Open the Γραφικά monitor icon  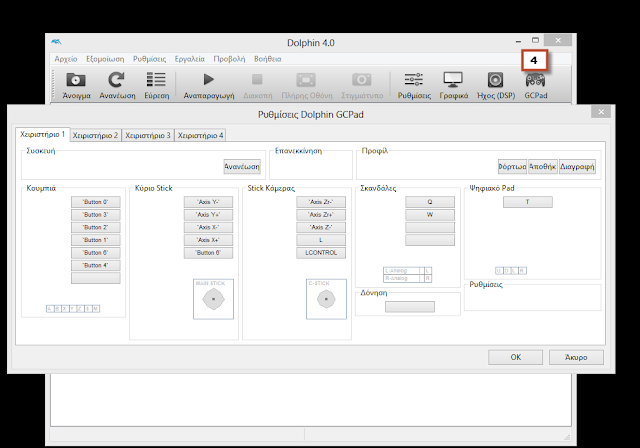pos(453,80)
